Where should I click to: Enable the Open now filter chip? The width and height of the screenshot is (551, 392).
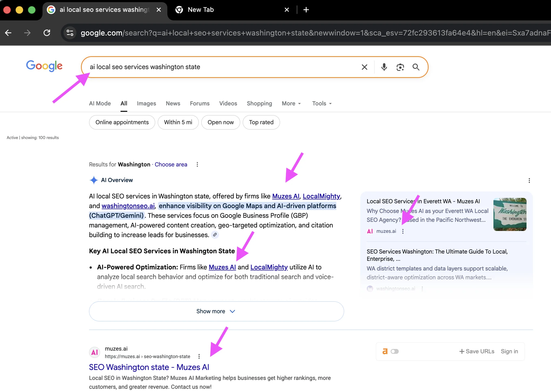[x=220, y=122]
